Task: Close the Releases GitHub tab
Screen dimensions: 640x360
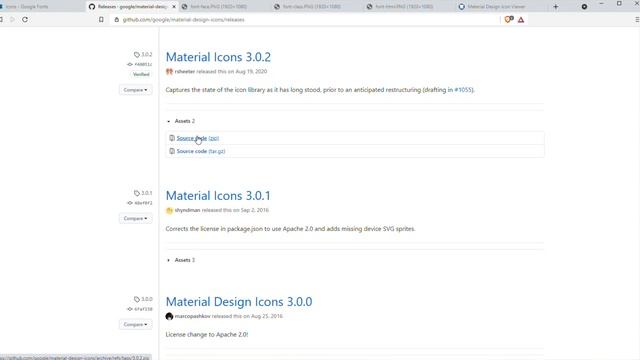Action: tap(173, 7)
